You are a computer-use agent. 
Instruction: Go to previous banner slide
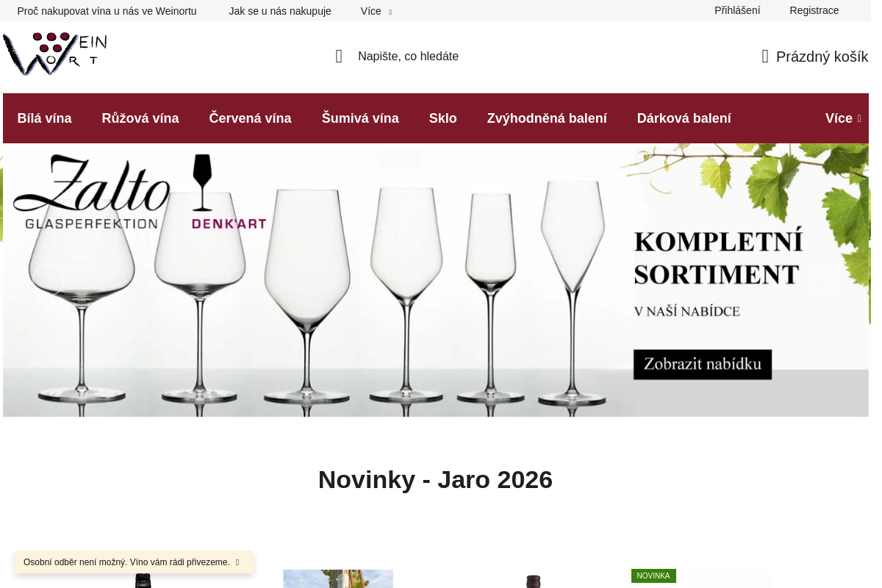point(48,280)
